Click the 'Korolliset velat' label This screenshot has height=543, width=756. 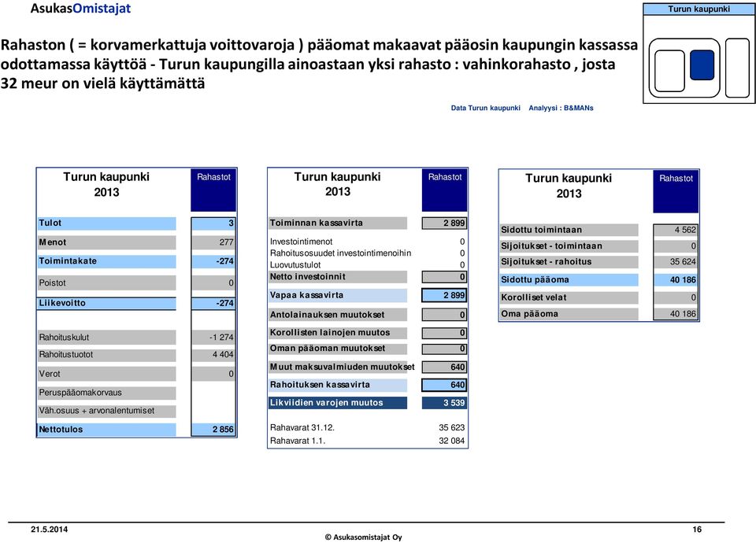[x=569, y=297]
